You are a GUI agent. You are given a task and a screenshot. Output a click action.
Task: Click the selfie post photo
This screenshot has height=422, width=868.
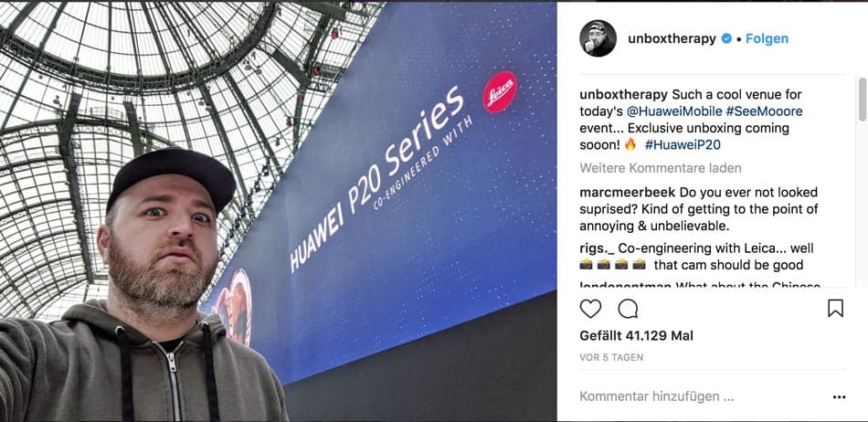[x=279, y=211]
